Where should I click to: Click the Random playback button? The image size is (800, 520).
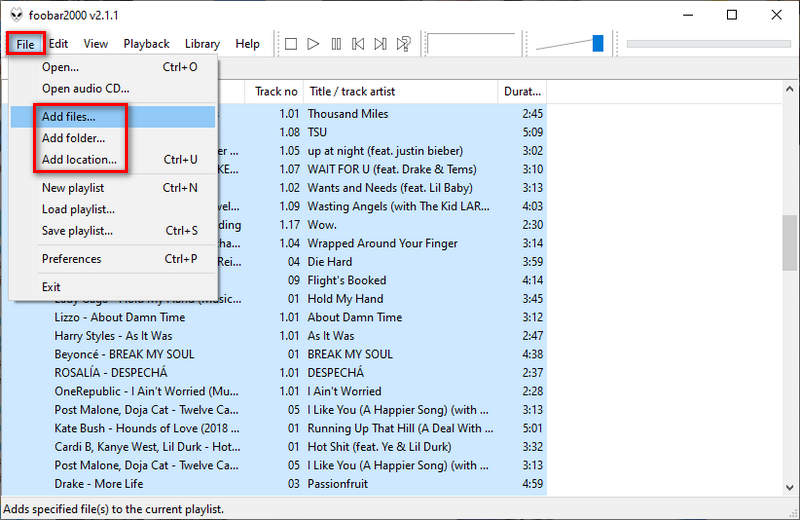click(404, 44)
